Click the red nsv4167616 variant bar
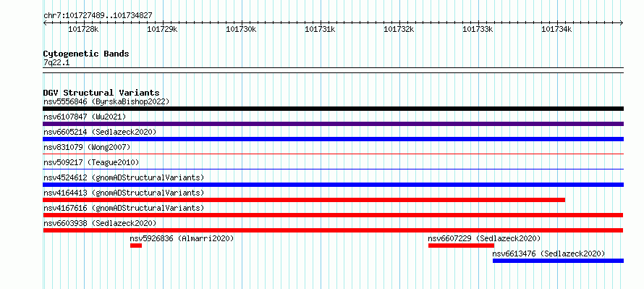 (333, 215)
